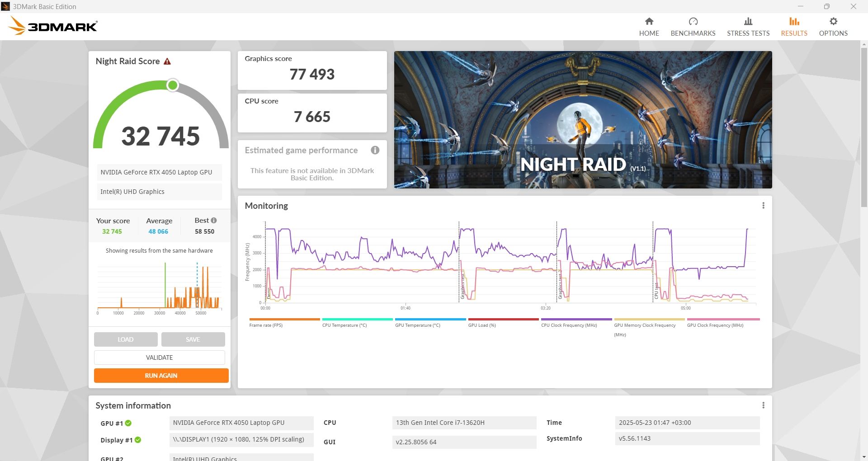Toggle GPU Memory Clock Frequency legend item
This screenshot has height=461, width=868.
(x=649, y=328)
